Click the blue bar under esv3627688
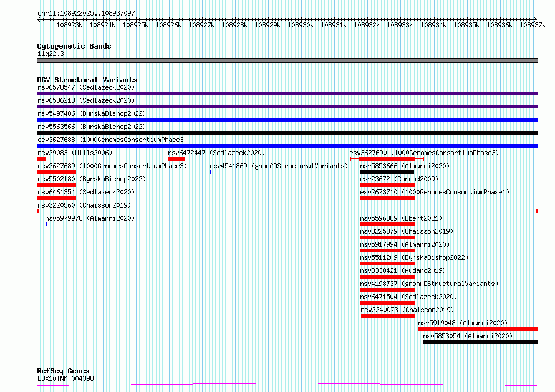The height and width of the screenshot is (392, 555). coord(287,146)
